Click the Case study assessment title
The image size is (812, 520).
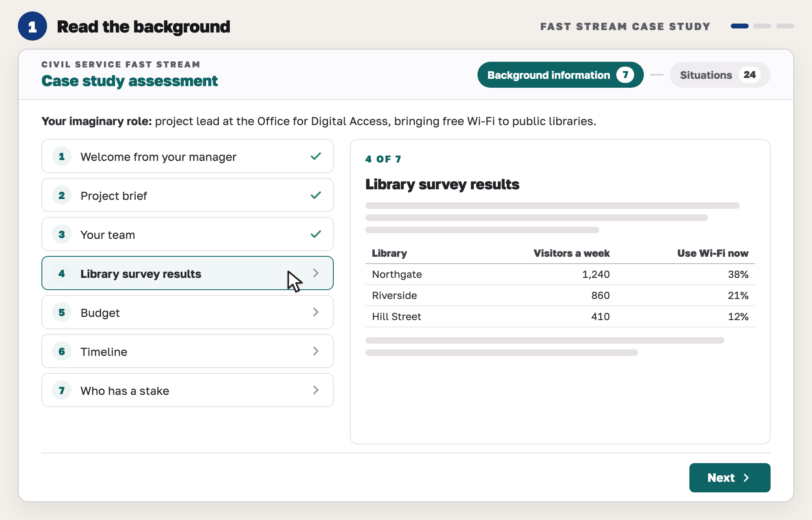point(130,81)
